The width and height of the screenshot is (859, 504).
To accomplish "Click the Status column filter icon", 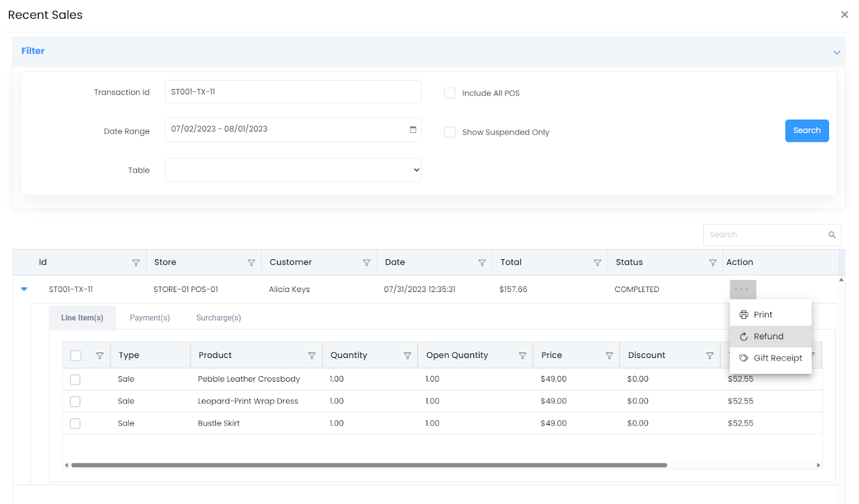I will pos(712,263).
